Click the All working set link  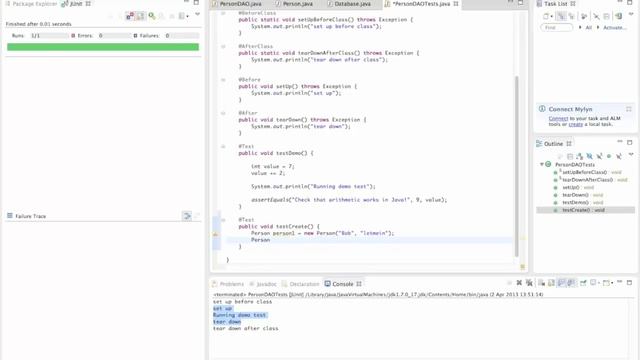[x=588, y=27]
